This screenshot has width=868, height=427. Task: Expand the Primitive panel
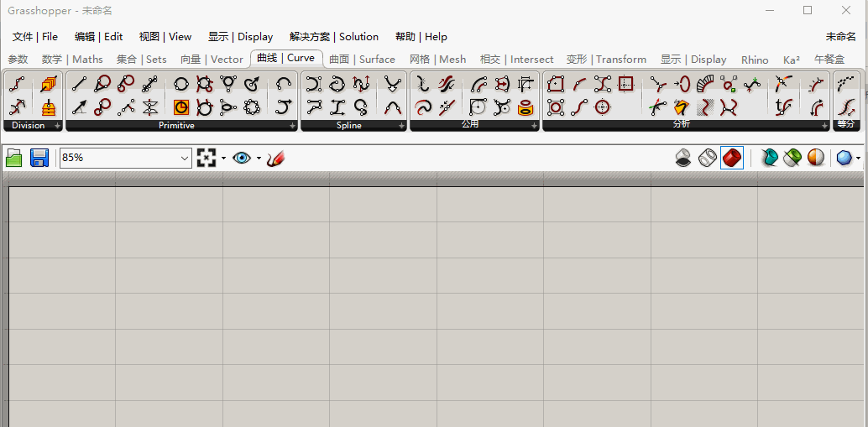click(293, 126)
